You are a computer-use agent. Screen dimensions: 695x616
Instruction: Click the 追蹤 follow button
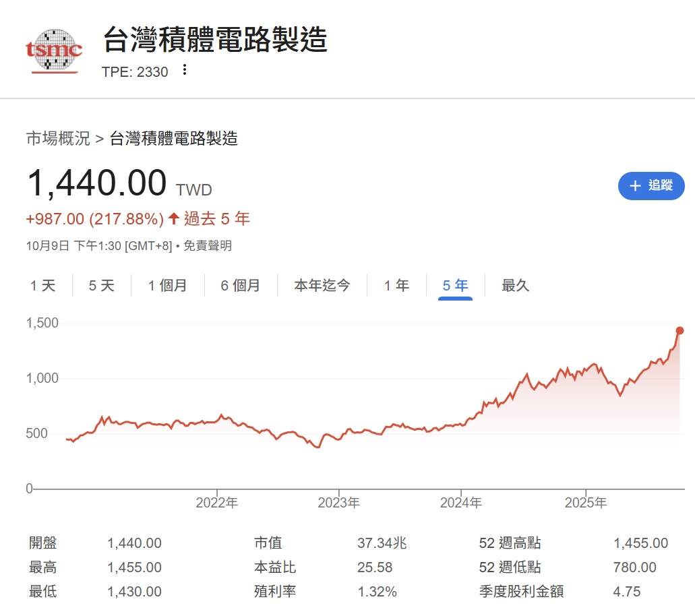pos(651,186)
